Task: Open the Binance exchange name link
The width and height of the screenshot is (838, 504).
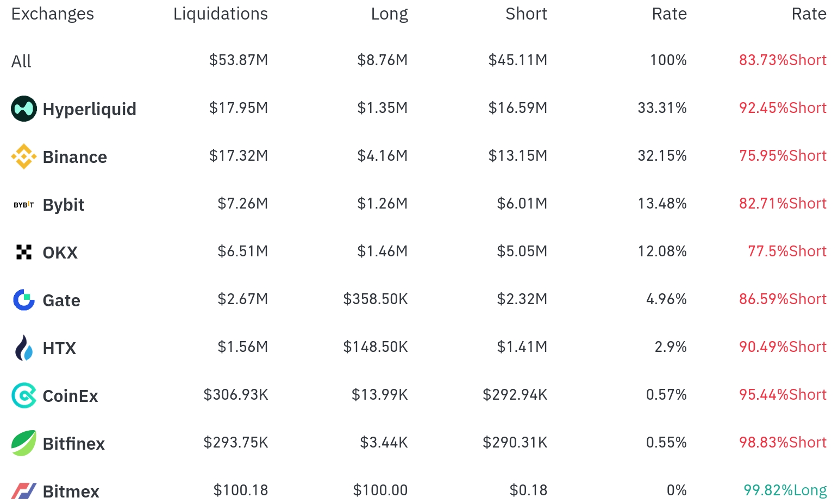Action: point(74,157)
